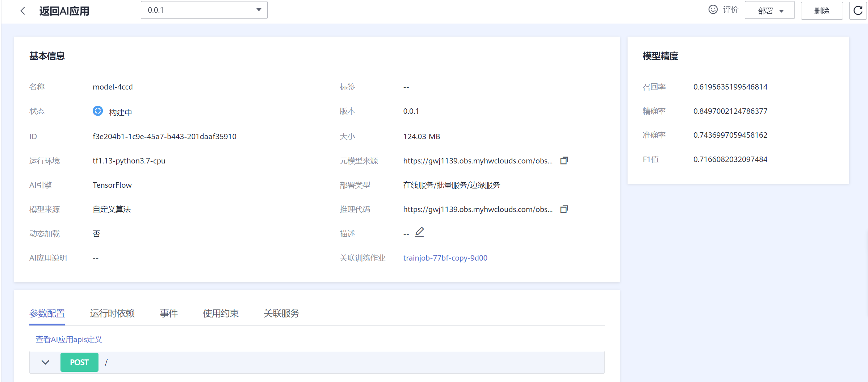The width and height of the screenshot is (868, 382).
Task: Open feedback via the 评价 smiley icon
Action: (x=713, y=9)
